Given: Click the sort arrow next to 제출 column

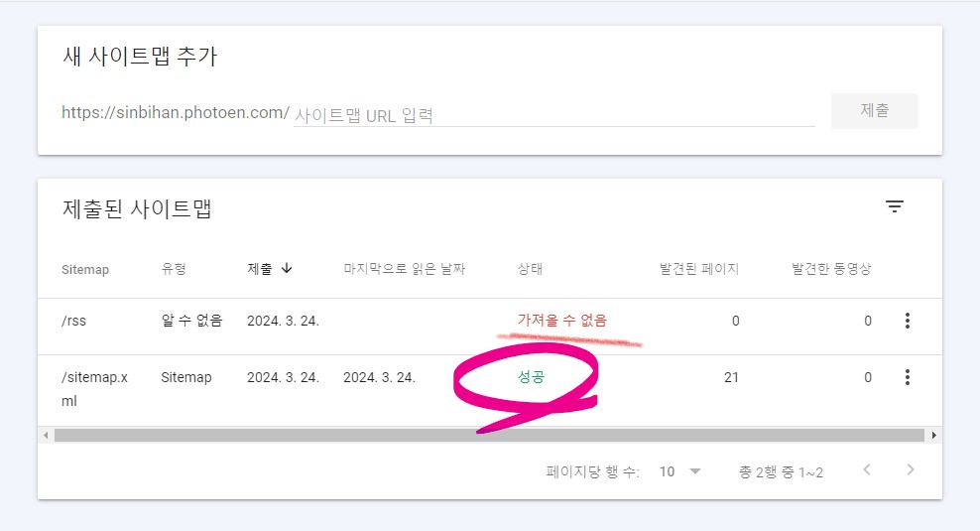Looking at the screenshot, I should 287,268.
